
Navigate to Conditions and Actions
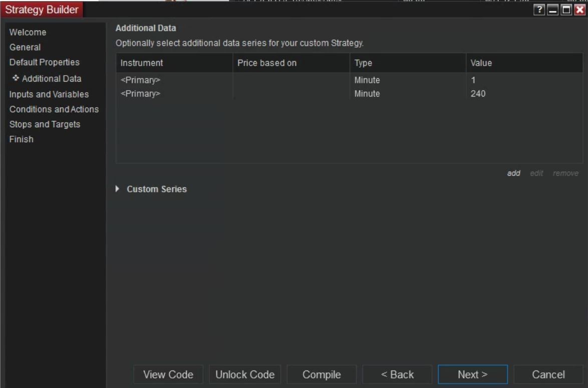(x=54, y=109)
